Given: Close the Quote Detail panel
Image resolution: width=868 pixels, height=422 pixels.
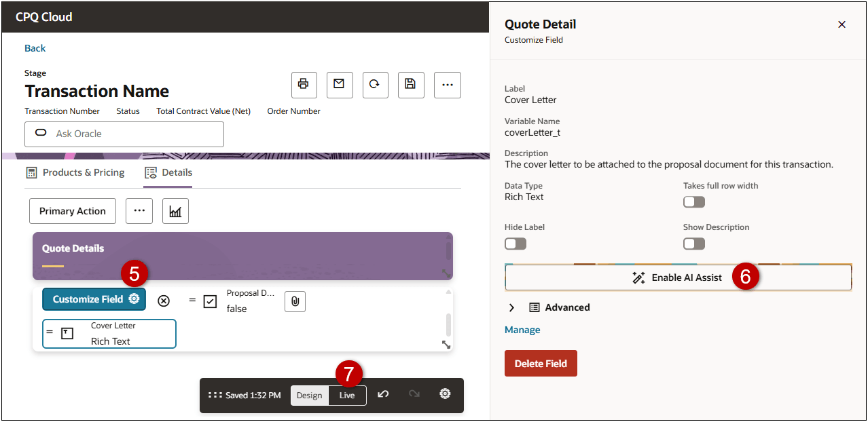Looking at the screenshot, I should click(842, 24).
